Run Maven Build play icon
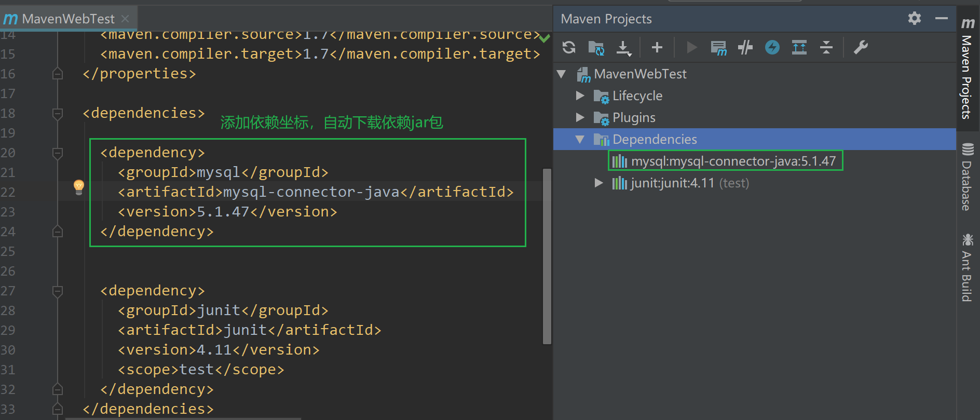The height and width of the screenshot is (420, 980). 691,47
